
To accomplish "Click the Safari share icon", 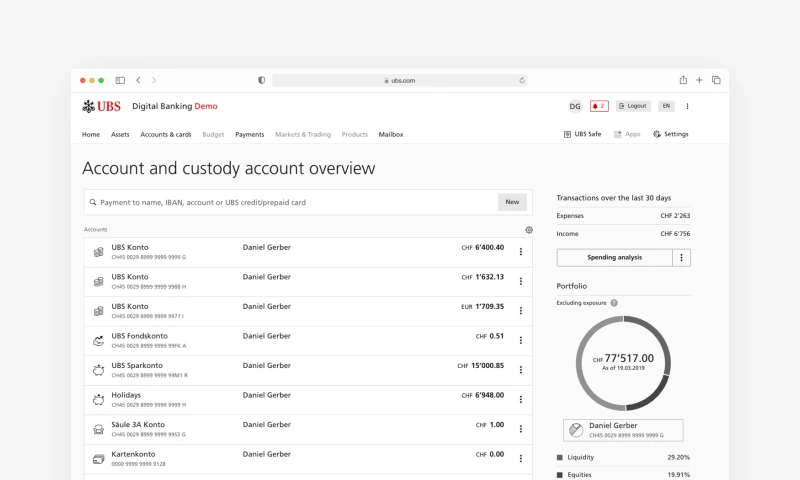I will click(x=683, y=80).
